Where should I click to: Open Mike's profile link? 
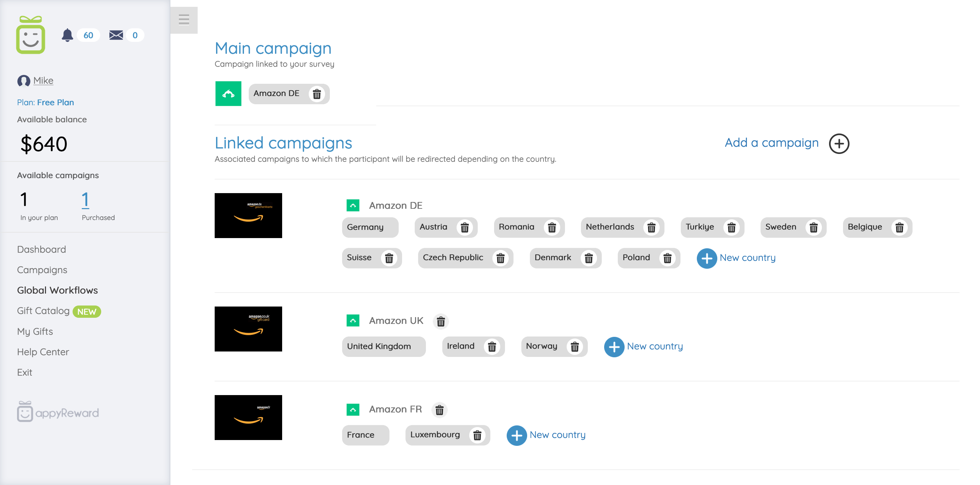point(43,80)
